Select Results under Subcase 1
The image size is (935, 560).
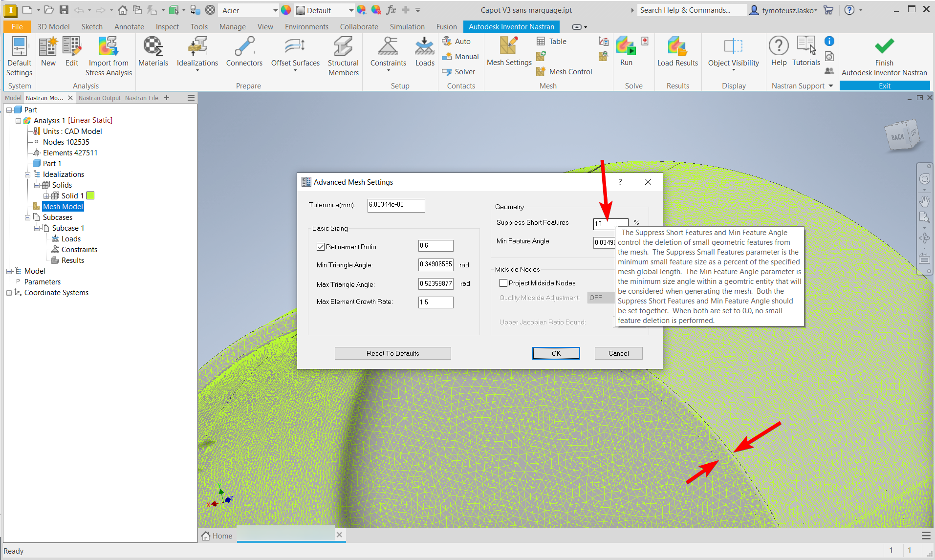72,260
